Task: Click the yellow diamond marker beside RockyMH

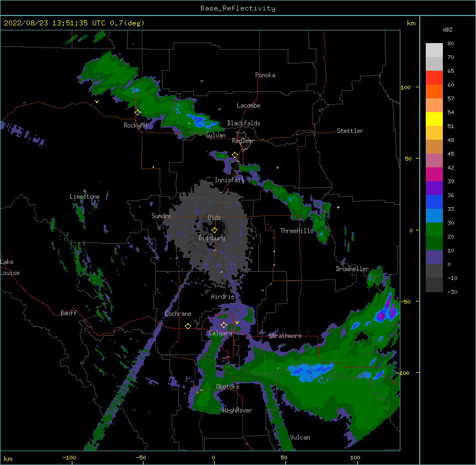Action: (138, 112)
